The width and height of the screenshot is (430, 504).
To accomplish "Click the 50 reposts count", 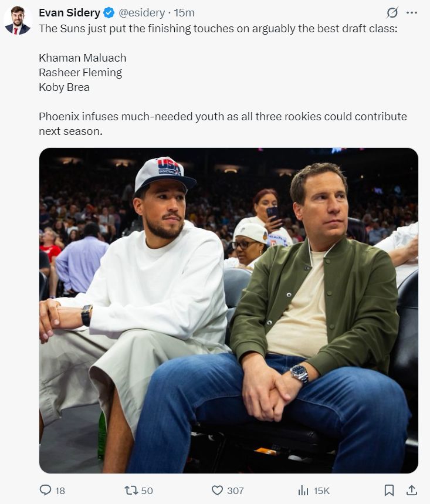I will pos(147,491).
